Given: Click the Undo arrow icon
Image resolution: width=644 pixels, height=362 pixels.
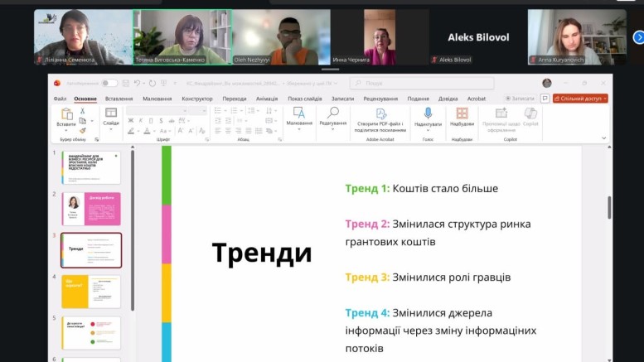Looking at the screenshot, I should [x=138, y=84].
